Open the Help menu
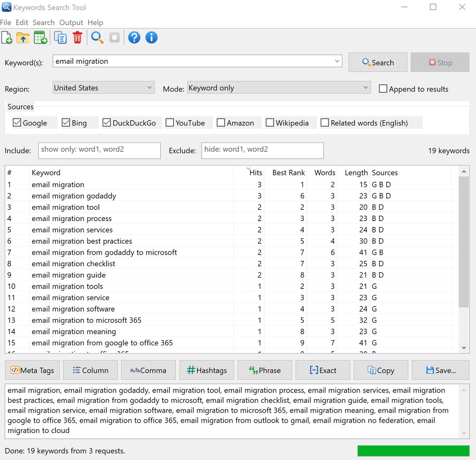This screenshot has width=476, height=460. (x=95, y=23)
